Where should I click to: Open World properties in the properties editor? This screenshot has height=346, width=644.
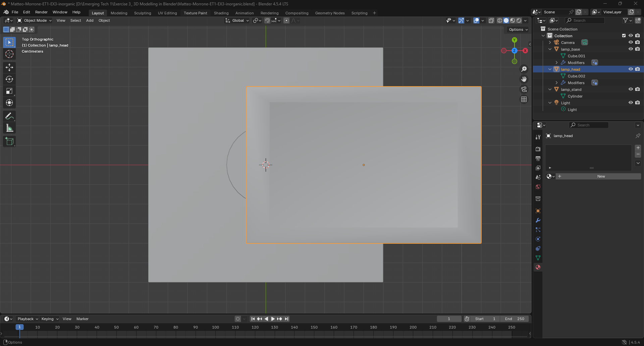pyautogui.click(x=538, y=187)
